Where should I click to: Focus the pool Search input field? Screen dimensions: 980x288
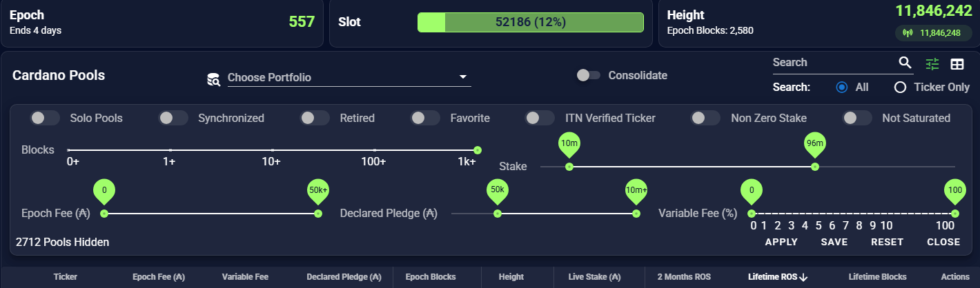(x=834, y=63)
